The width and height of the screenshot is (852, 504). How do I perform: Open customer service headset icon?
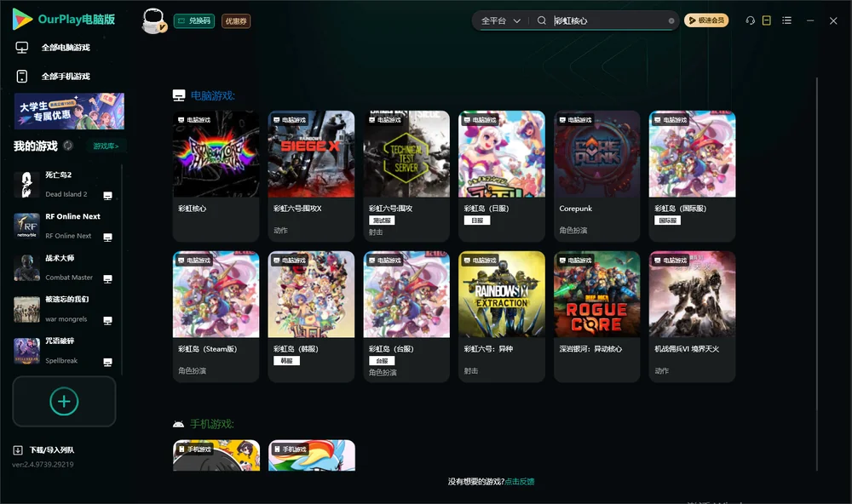click(750, 20)
